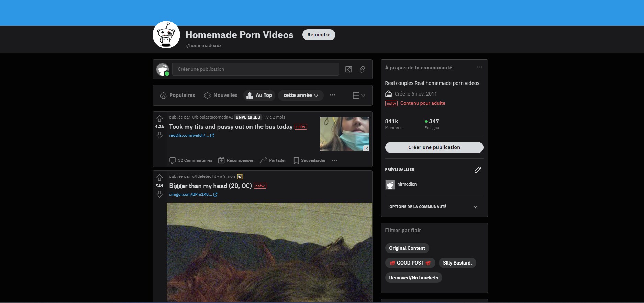Click the sidebar Créer une publication button
The image size is (644, 303).
coord(434,147)
